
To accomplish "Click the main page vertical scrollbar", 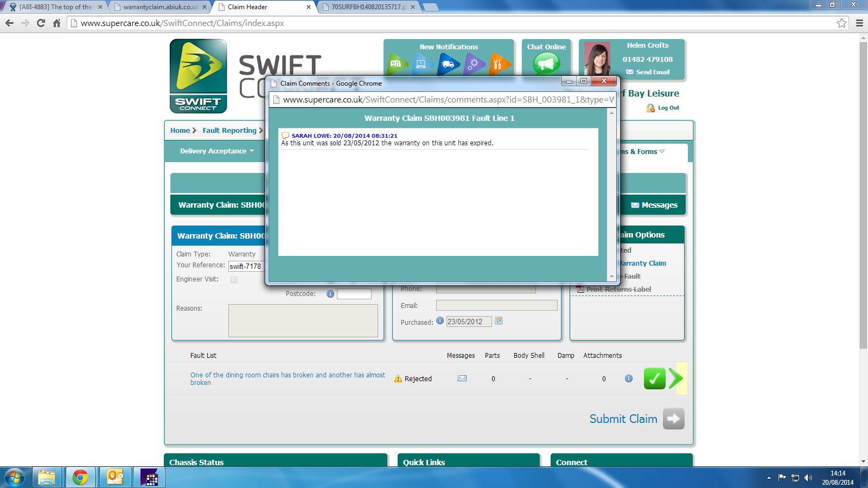I will (863, 195).
